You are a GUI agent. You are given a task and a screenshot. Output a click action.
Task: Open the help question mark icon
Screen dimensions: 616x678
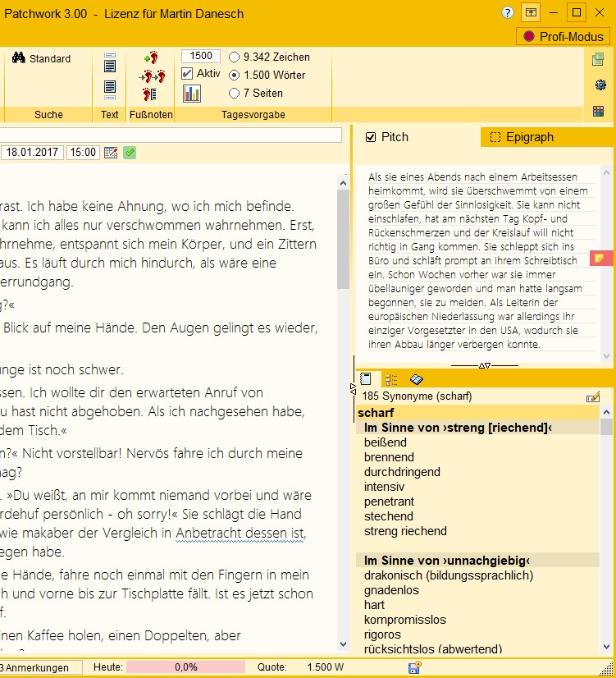pos(508,12)
